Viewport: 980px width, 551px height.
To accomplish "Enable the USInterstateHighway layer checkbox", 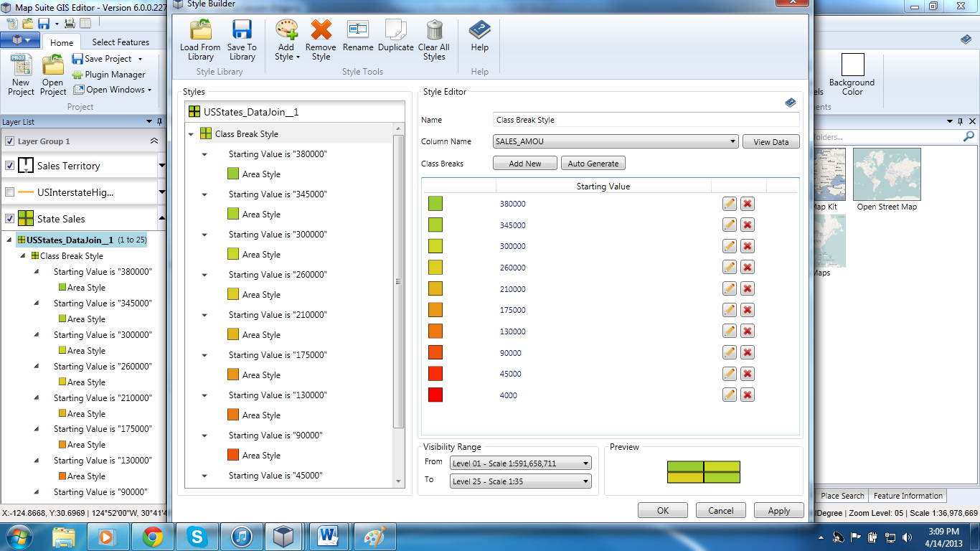I will (x=10, y=192).
